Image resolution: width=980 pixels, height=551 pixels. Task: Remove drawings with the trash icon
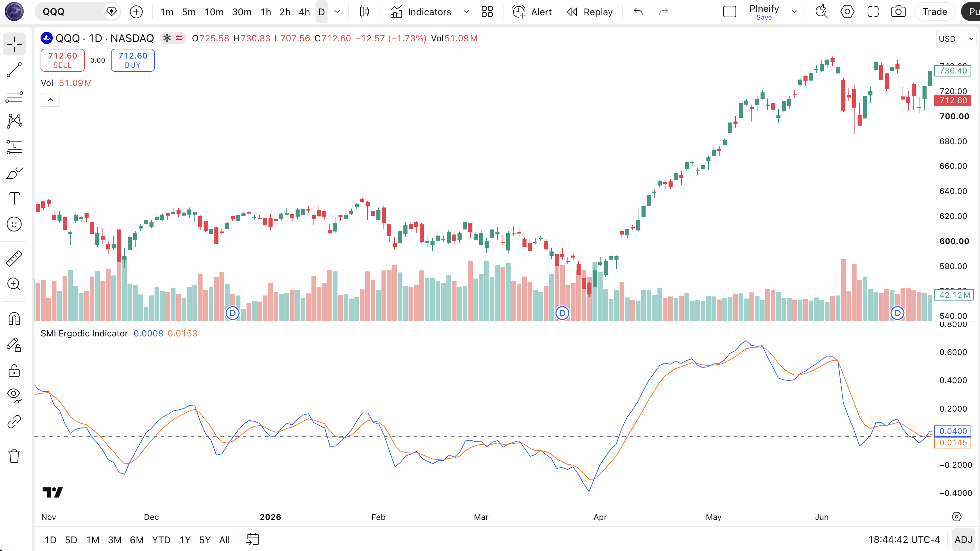click(x=14, y=456)
